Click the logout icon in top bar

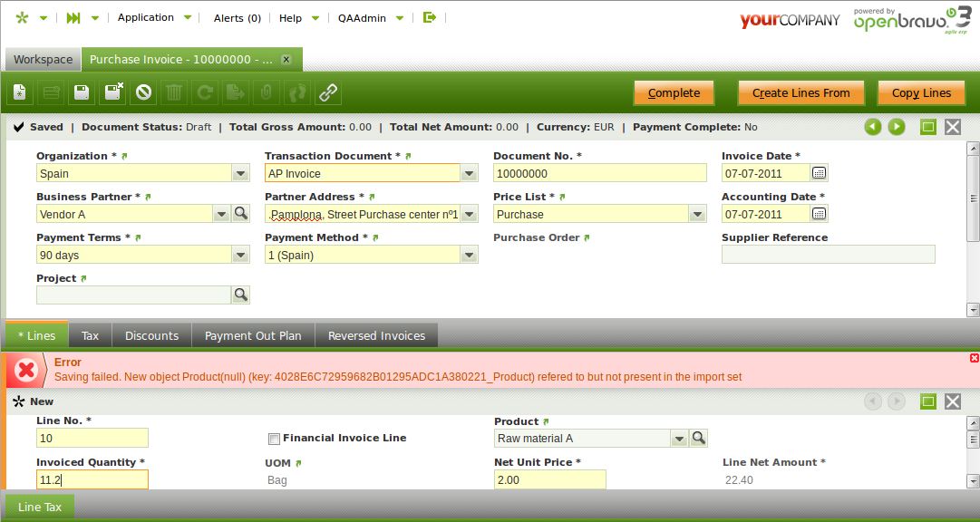pos(430,17)
